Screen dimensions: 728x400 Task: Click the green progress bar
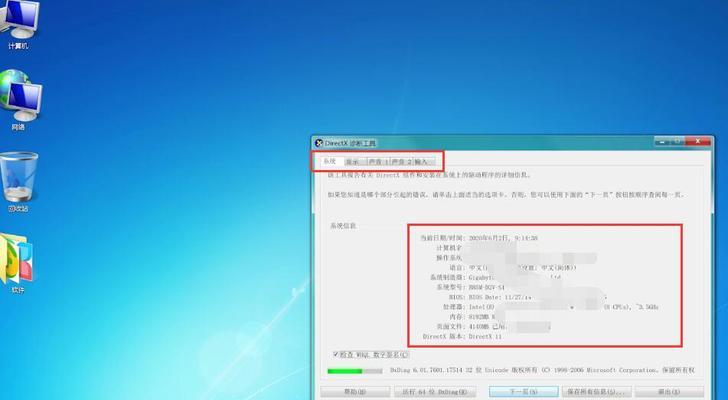point(355,371)
